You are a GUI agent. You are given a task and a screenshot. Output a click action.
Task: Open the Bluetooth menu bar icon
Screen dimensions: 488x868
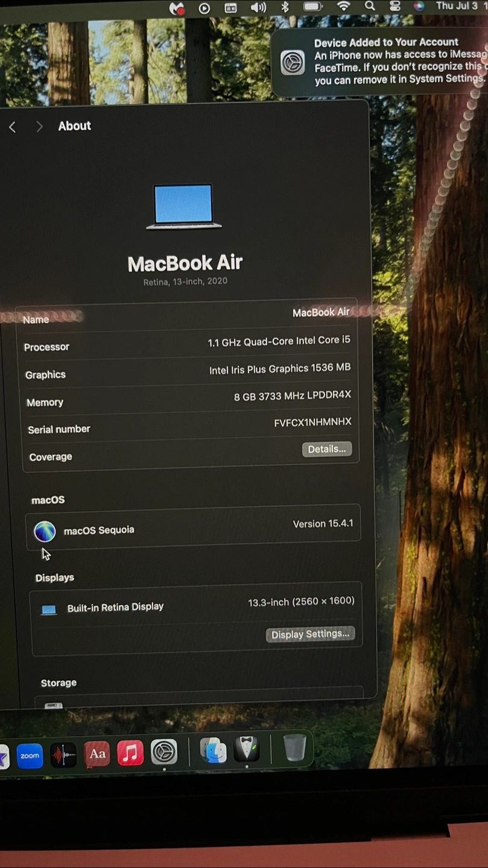point(285,7)
